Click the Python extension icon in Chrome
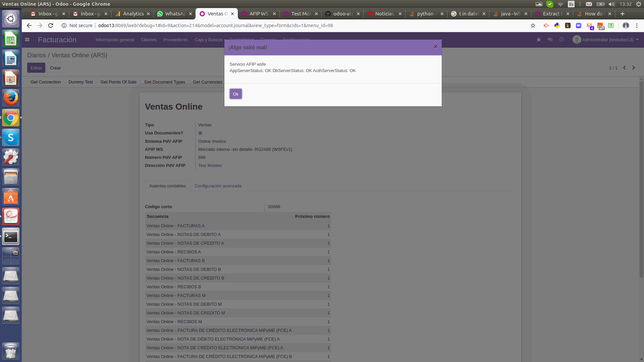Screen dimensions: 644x362 [557, 25]
